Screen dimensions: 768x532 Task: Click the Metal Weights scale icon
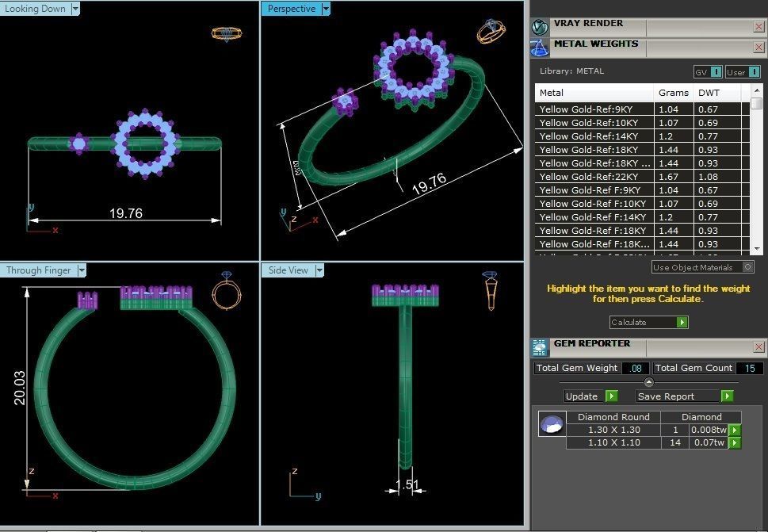click(540, 48)
